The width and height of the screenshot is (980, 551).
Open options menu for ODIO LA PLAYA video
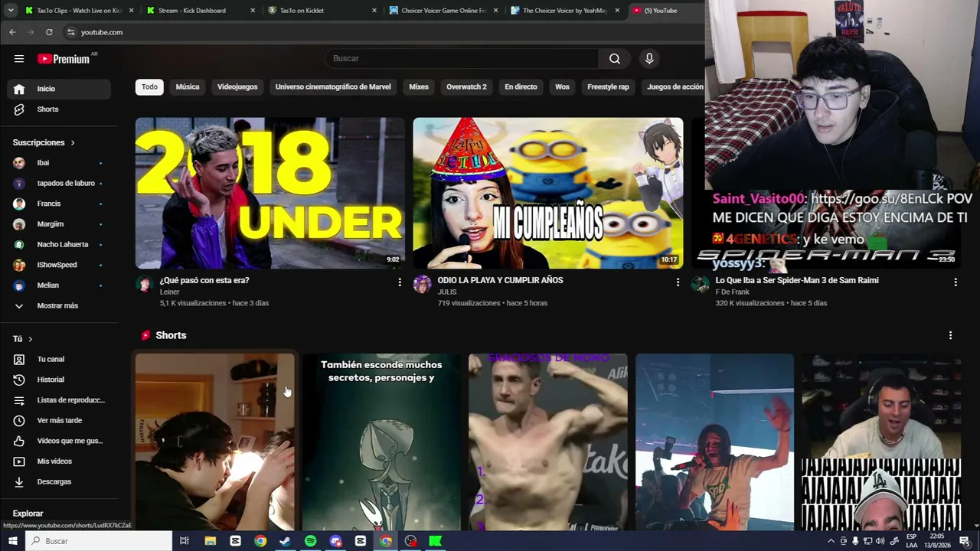(x=677, y=282)
